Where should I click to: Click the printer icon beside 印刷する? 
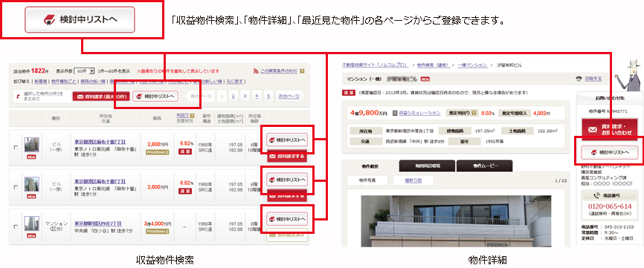[x=579, y=79]
